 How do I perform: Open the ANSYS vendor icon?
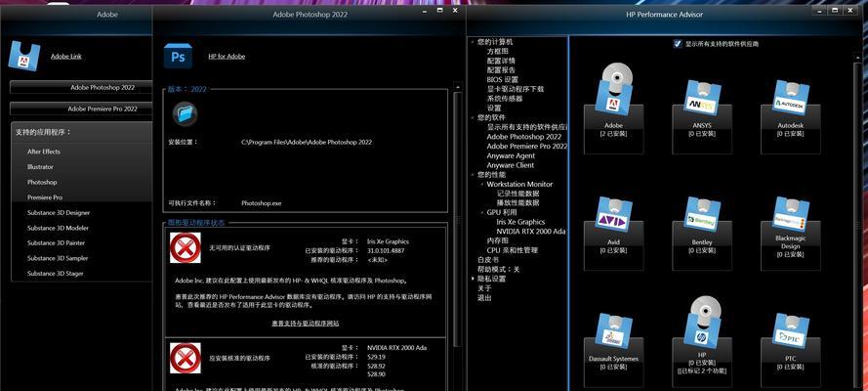click(x=702, y=100)
